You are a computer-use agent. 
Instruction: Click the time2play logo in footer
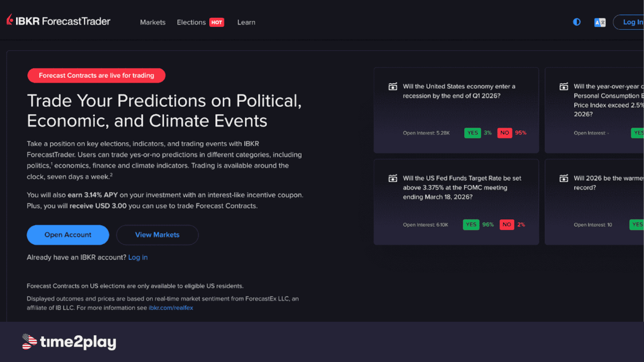tap(69, 342)
